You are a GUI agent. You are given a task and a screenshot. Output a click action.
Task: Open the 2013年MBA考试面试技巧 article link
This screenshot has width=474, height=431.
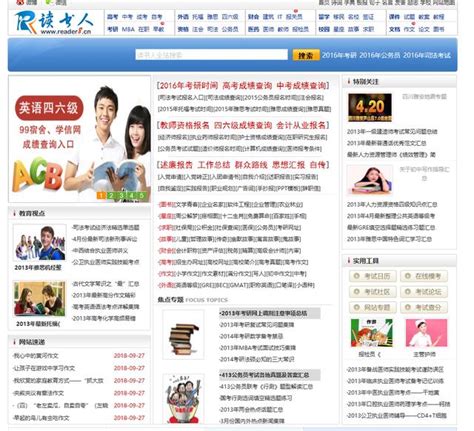tap(257, 348)
